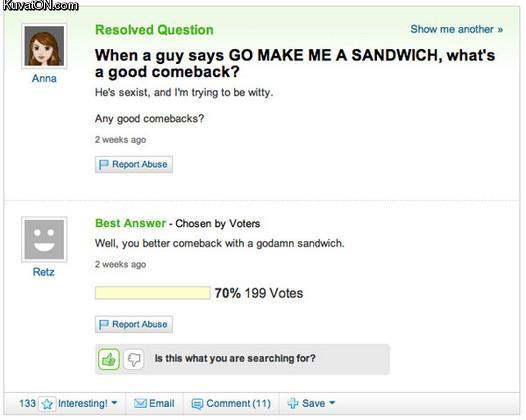Click the speech bubble Comment icon
The image size is (526, 420).
coord(197,404)
